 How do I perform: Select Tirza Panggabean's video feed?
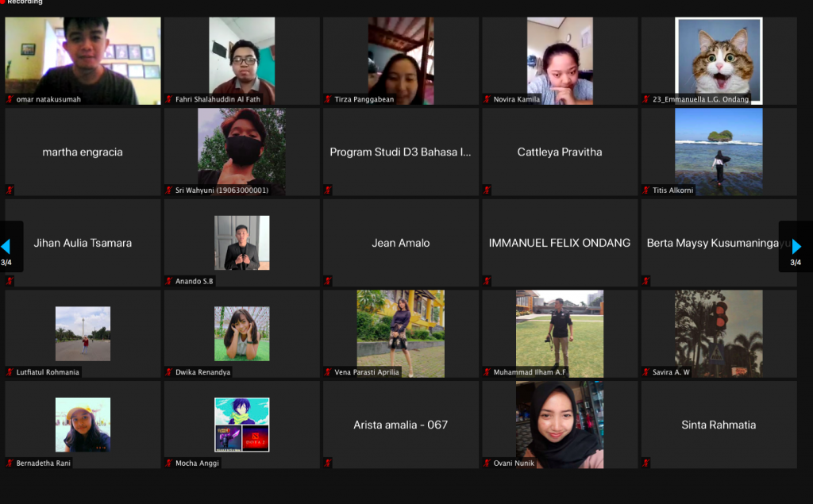click(x=401, y=60)
